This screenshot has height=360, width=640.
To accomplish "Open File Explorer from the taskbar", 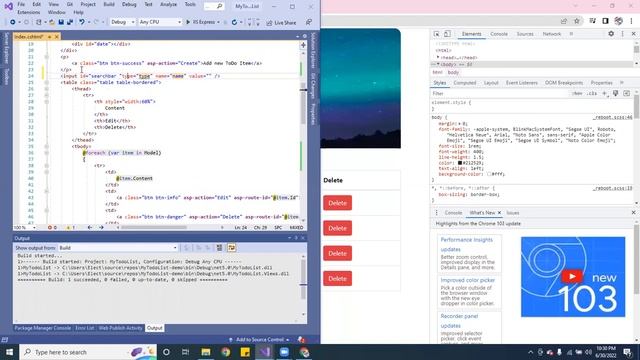I will pyautogui.click(x=206, y=352).
